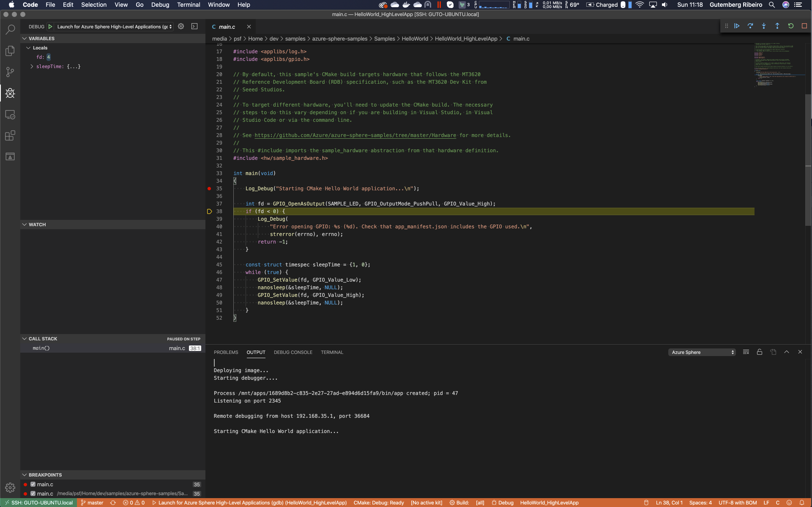Restart the debug session
This screenshot has height=507, width=812.
point(791,26)
